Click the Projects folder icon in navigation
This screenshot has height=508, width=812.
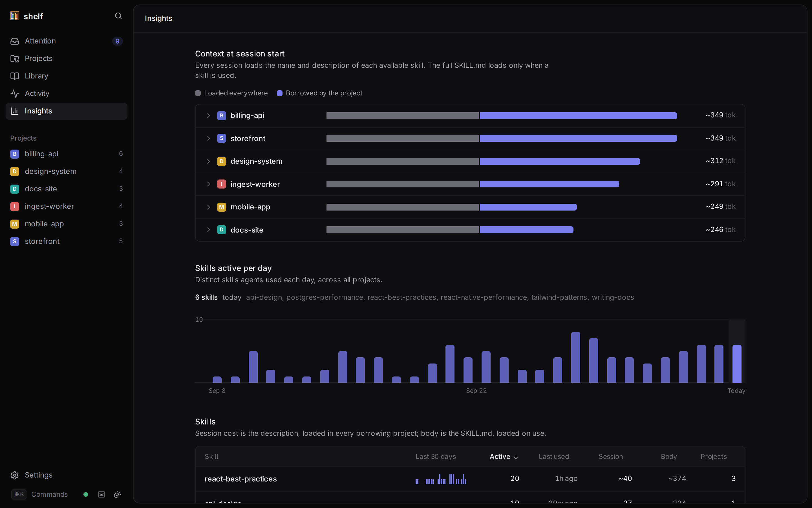pyautogui.click(x=14, y=58)
